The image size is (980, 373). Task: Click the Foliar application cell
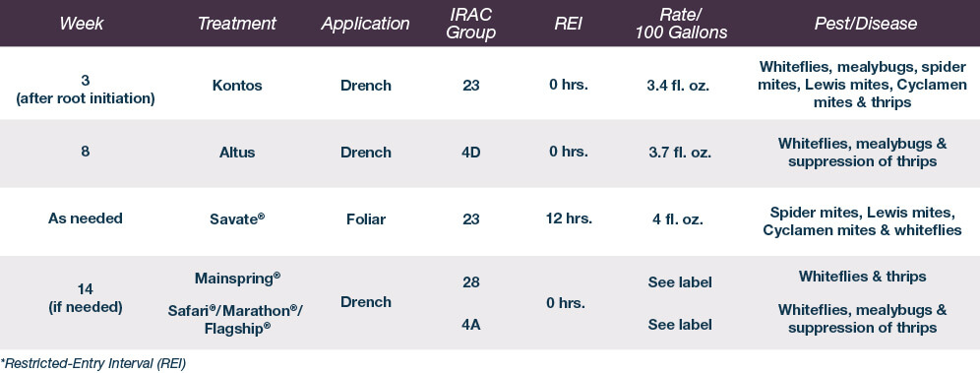[366, 219]
